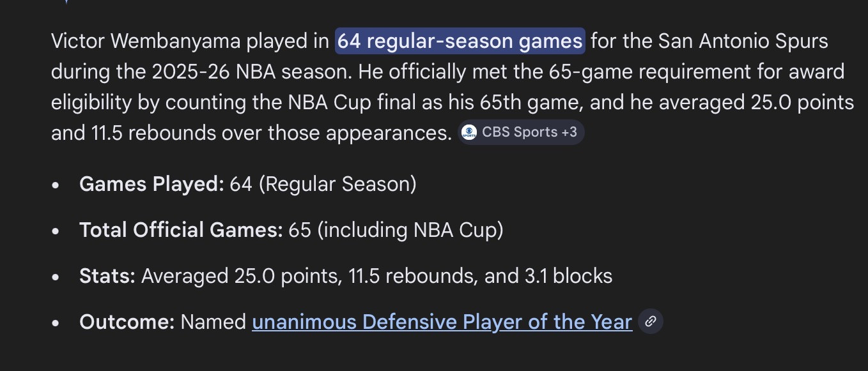
Task: Click the bullet dot beside Games Played
Action: coord(56,185)
